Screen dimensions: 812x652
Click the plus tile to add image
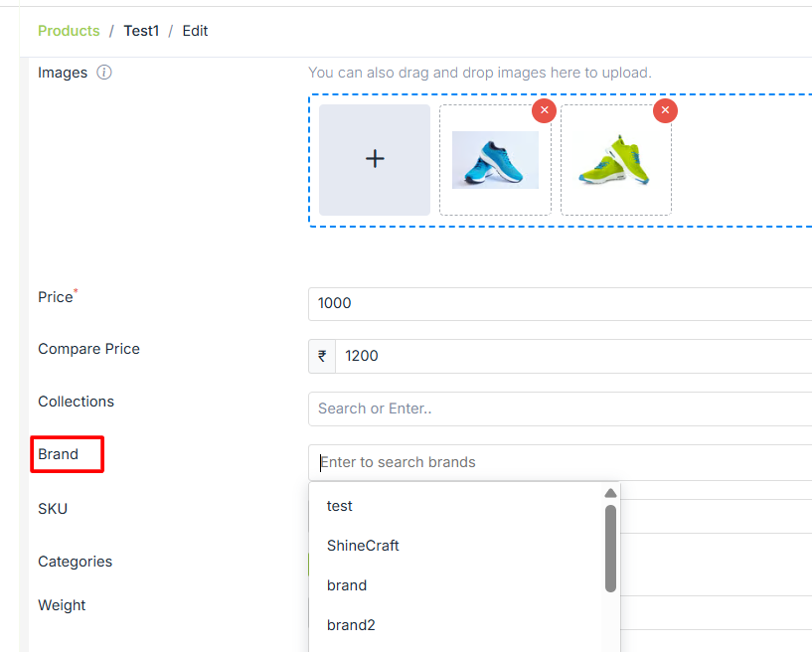click(x=375, y=159)
